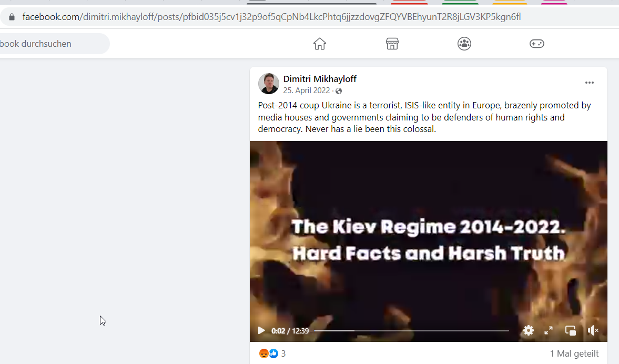This screenshot has width=619, height=364.
Task: Open Dimitri Mikhayloff profile name link
Action: (320, 79)
